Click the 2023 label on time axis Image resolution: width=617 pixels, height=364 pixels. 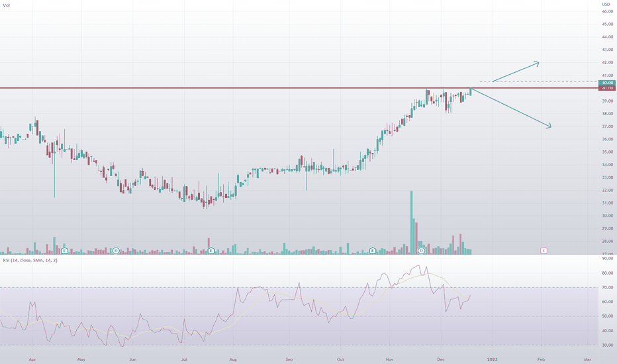493,359
